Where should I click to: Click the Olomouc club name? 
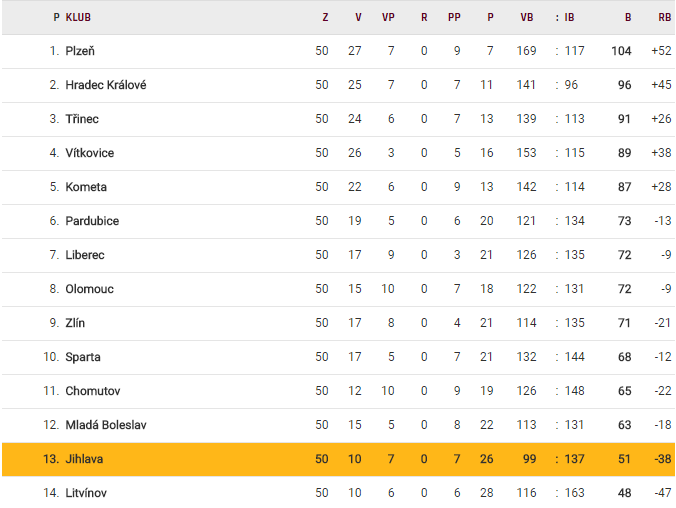[x=89, y=289]
